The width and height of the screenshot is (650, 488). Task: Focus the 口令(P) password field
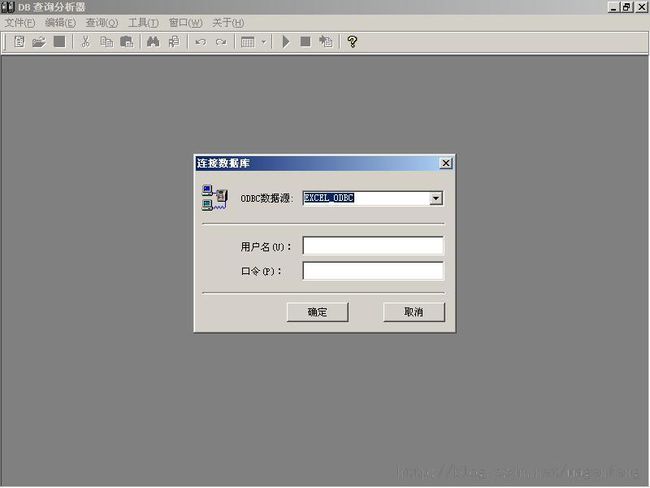373,271
